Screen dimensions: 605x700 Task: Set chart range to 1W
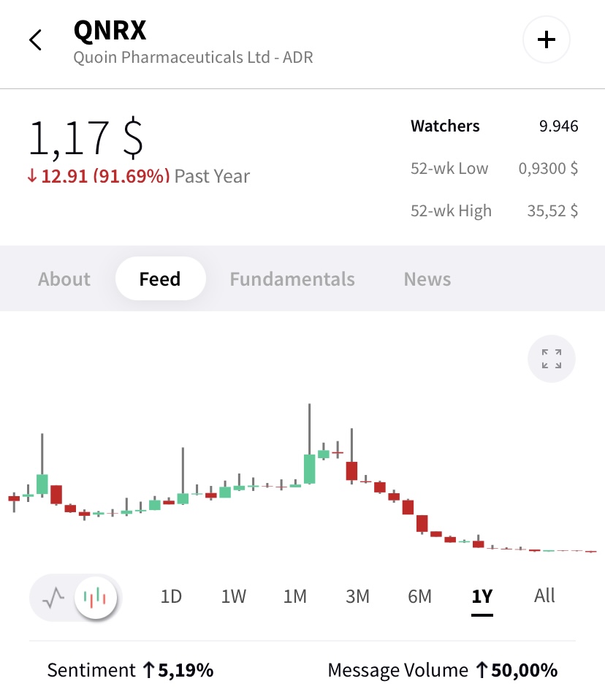tap(234, 596)
